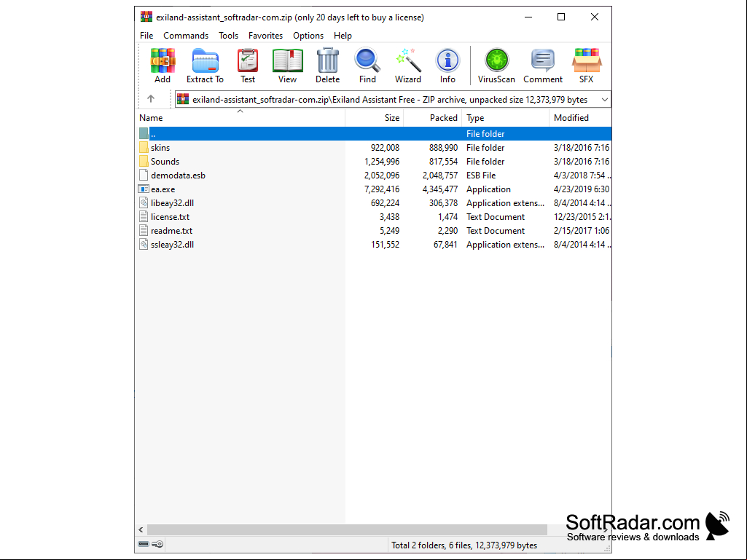Click 'Application' type cell for ea.exe
Screen dimensions: 747x560
pyautogui.click(x=488, y=189)
